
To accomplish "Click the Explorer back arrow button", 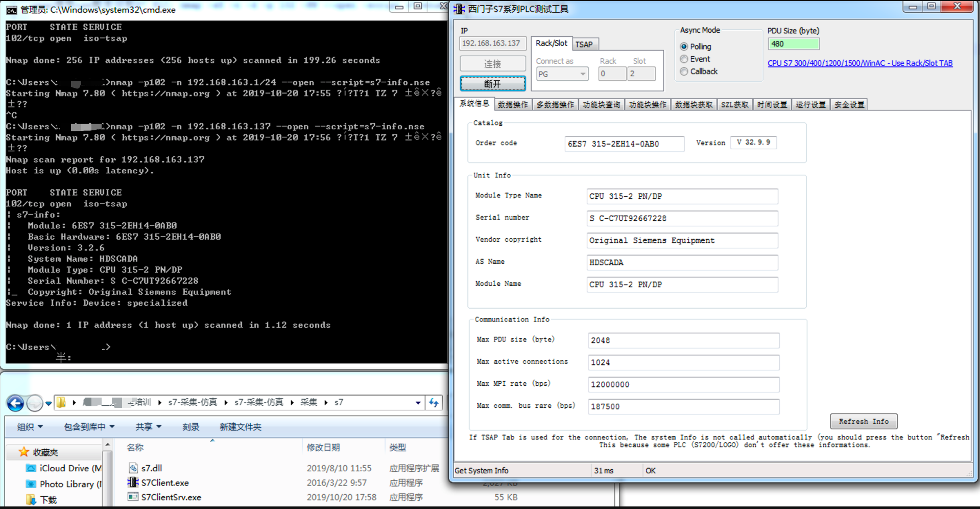I will click(15, 403).
